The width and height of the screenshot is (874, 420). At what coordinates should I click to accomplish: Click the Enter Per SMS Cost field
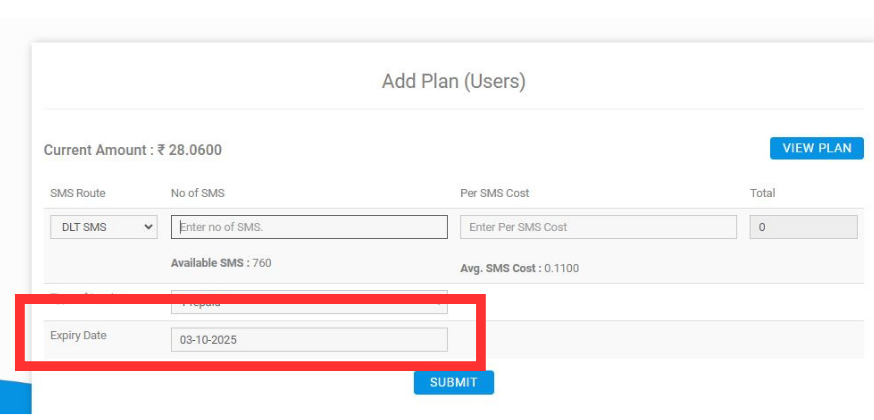[598, 227]
